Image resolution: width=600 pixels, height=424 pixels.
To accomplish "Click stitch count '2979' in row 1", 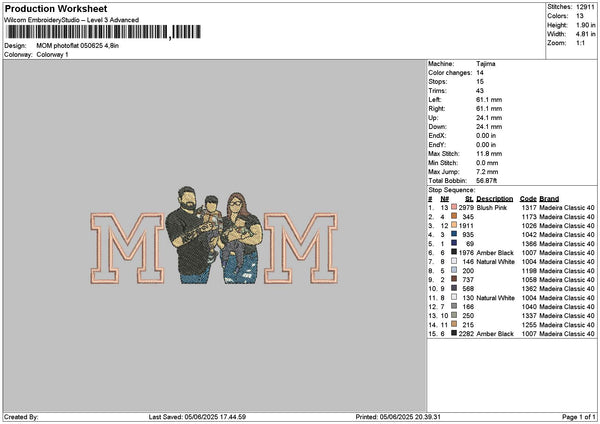I will (466, 207).
